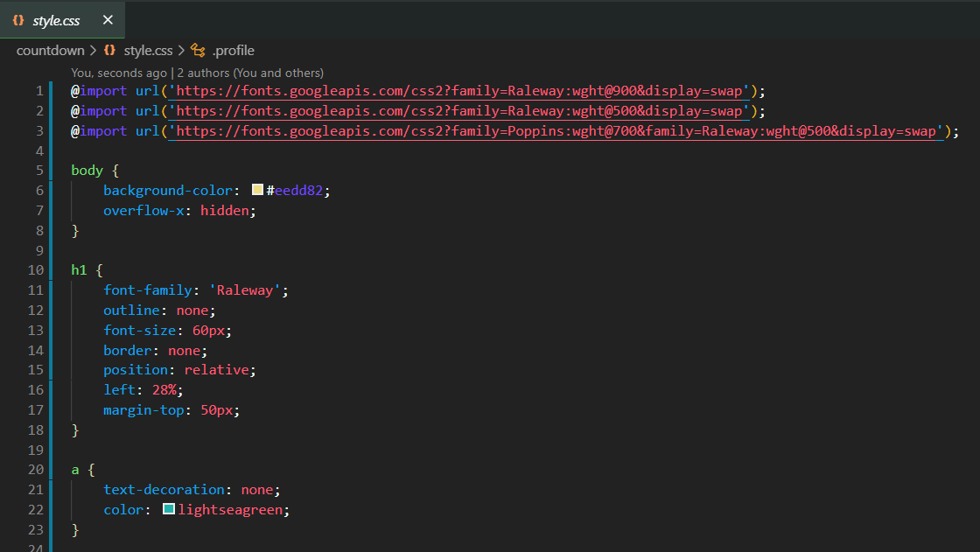Click the 'background-color' property

(x=167, y=191)
